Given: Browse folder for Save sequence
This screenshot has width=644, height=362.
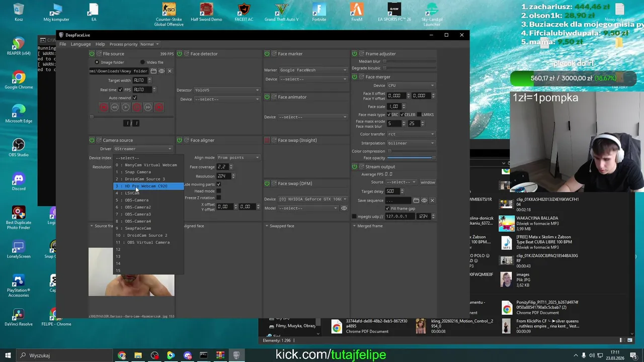Looking at the screenshot, I should (416, 201).
